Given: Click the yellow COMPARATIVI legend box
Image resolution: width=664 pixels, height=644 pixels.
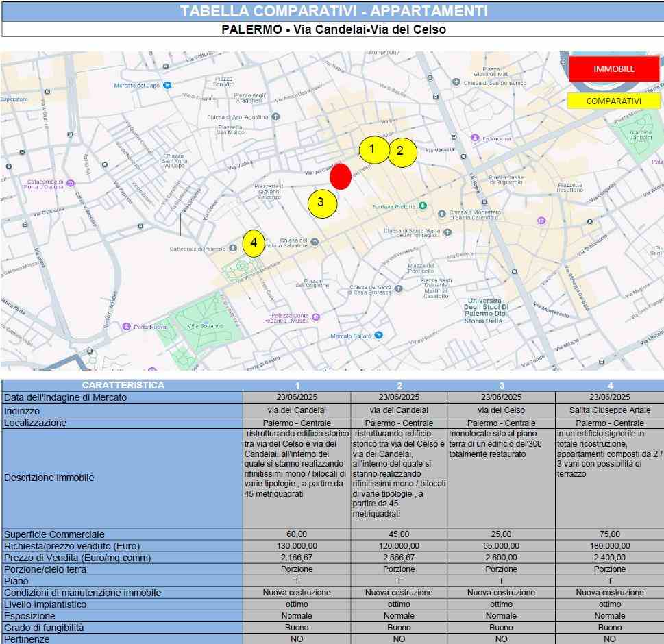Looking at the screenshot, I should (613, 101).
